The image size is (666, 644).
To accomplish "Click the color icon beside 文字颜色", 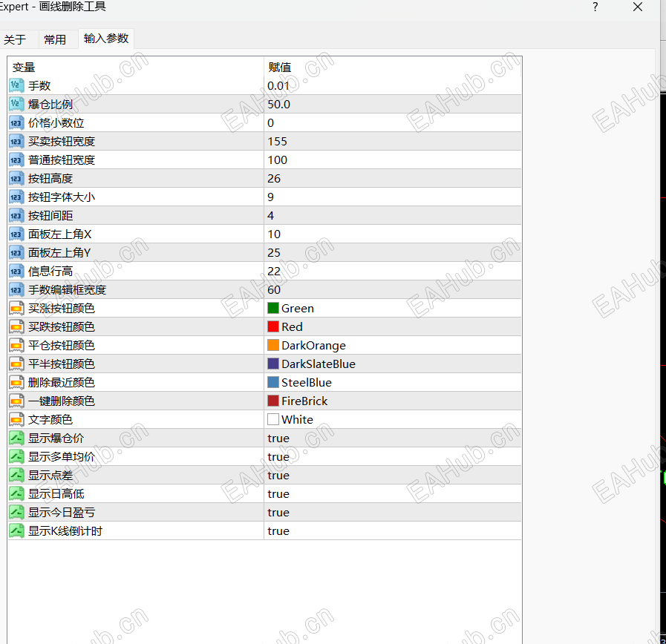I will (16, 419).
